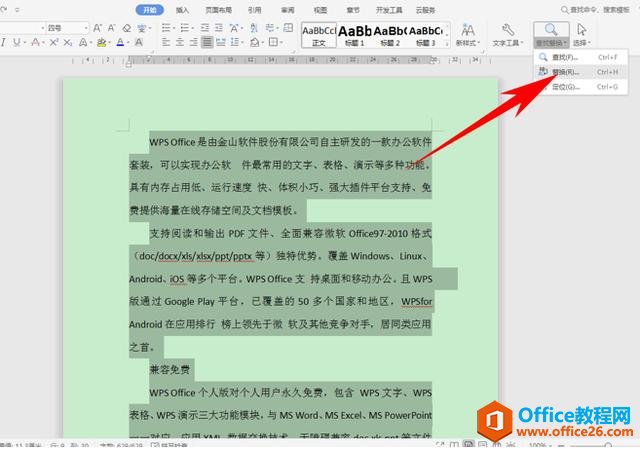Click the strikethrough A icon

pos(35,42)
